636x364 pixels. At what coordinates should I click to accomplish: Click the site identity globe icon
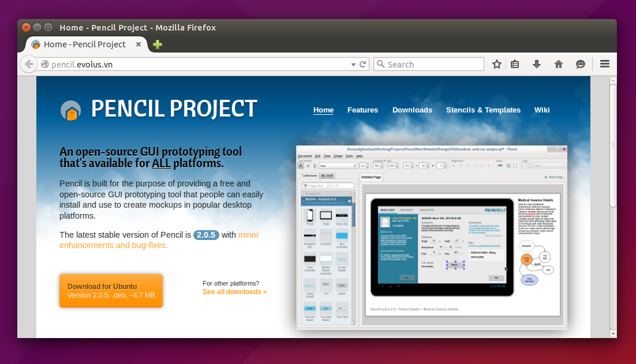coord(44,65)
